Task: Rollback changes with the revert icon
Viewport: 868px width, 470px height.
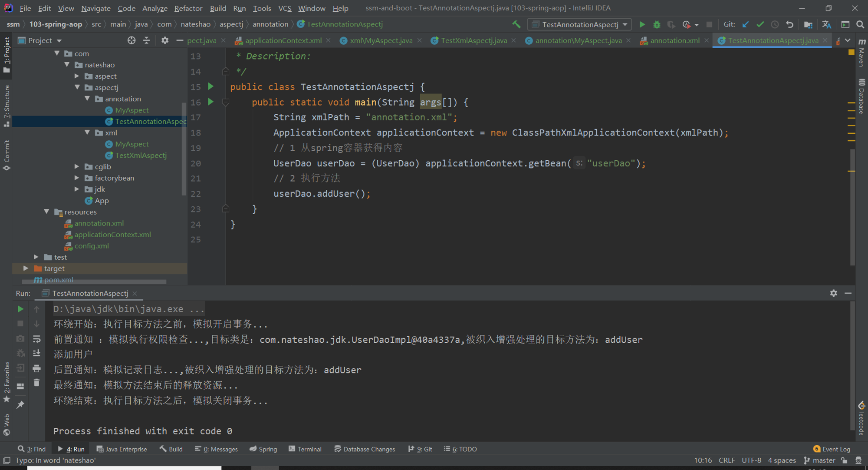Action: 789,24
